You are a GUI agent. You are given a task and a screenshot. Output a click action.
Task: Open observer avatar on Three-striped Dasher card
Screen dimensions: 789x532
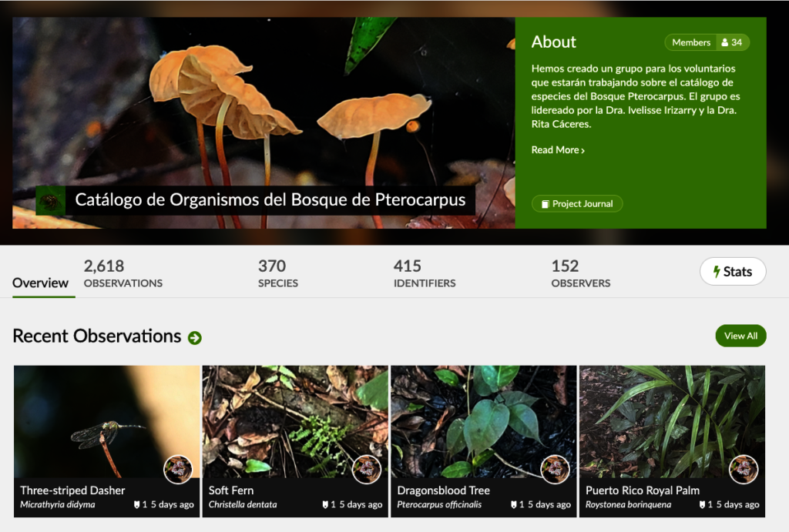[x=178, y=469]
